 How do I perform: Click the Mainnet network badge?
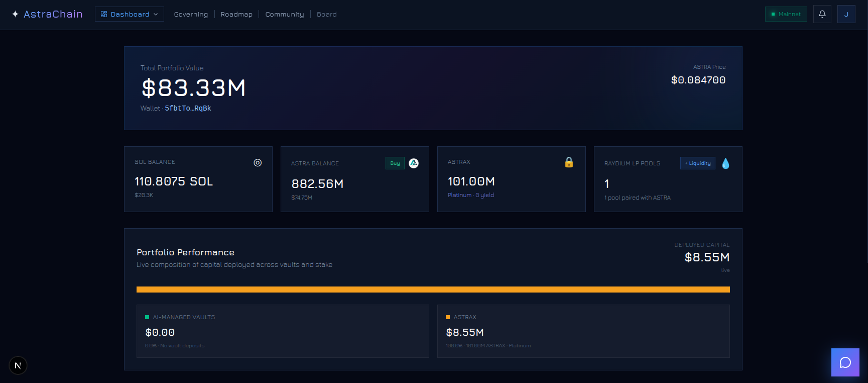pos(786,14)
